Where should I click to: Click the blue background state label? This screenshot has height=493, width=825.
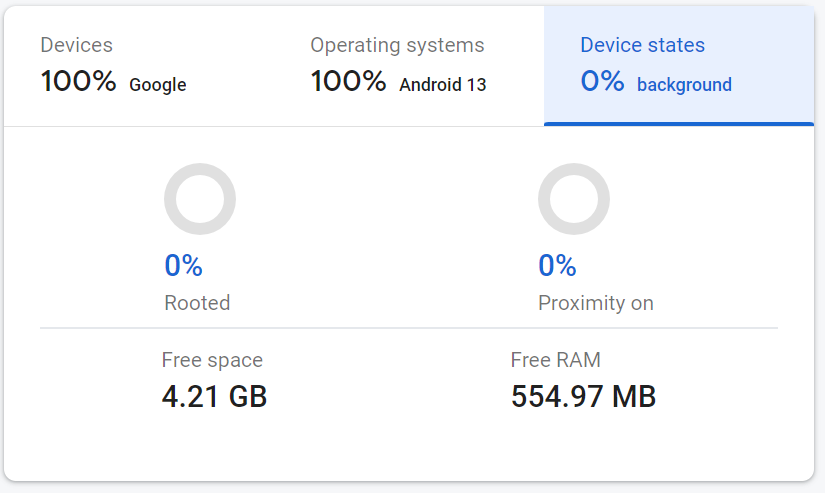click(684, 85)
